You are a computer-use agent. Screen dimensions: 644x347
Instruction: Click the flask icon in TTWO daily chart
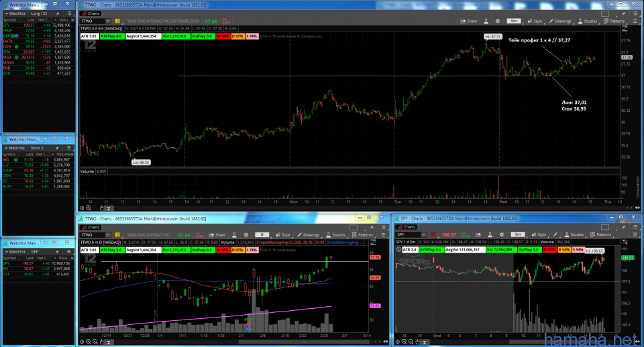(x=234, y=235)
